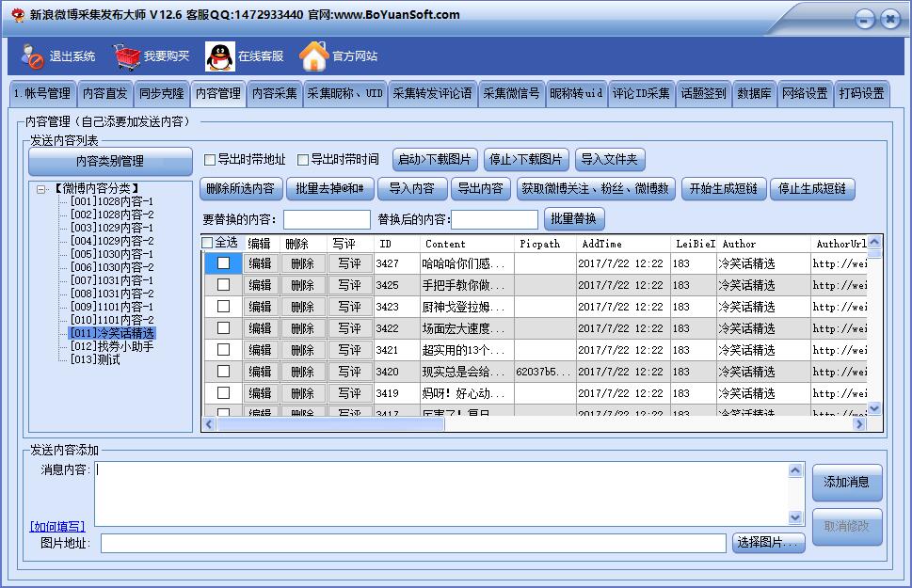The height and width of the screenshot is (588, 912).
Task: Click the 导入文件夹 button
Action: 610,159
